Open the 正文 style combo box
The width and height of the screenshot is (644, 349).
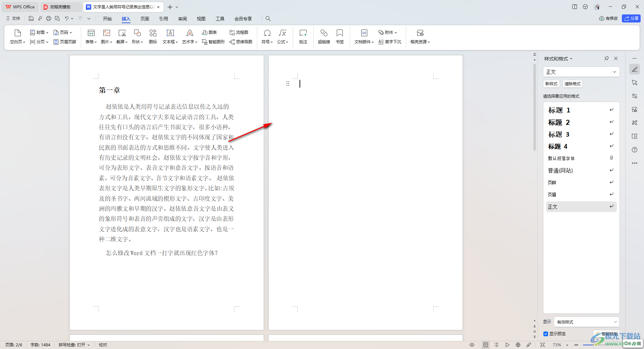click(x=581, y=72)
